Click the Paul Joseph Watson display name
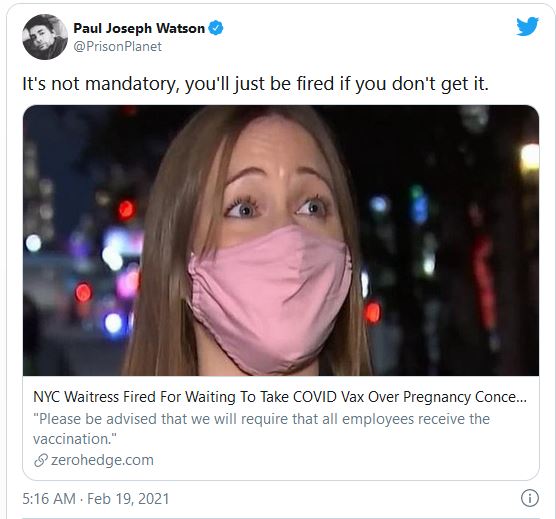Screen dimensions: 556x519 point(139,28)
